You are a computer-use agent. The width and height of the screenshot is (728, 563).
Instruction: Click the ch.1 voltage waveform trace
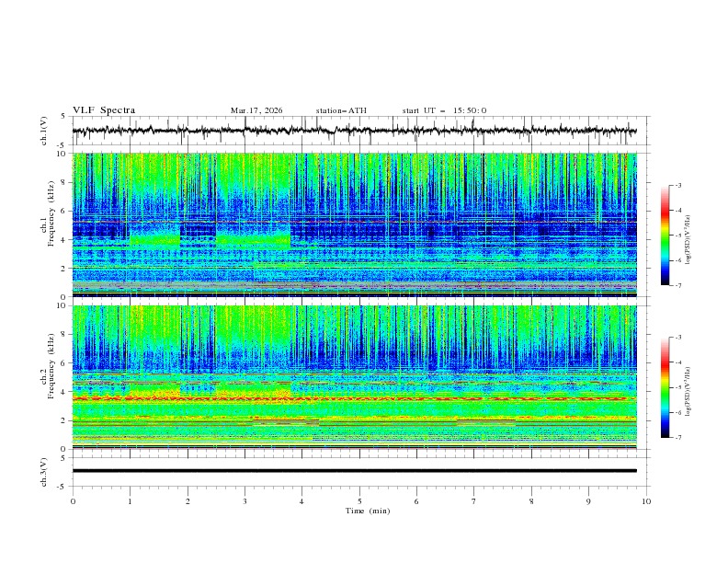tap(355, 131)
